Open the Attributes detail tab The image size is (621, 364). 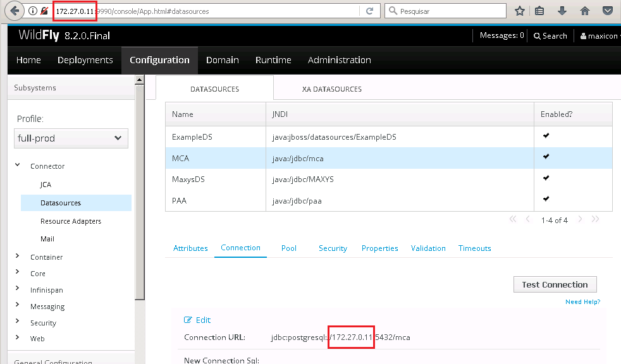point(190,248)
